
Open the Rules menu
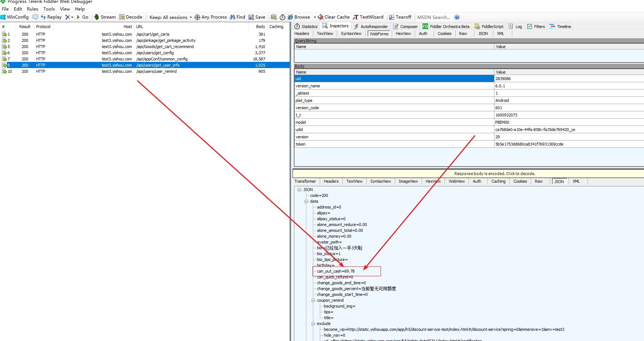[x=32, y=9]
